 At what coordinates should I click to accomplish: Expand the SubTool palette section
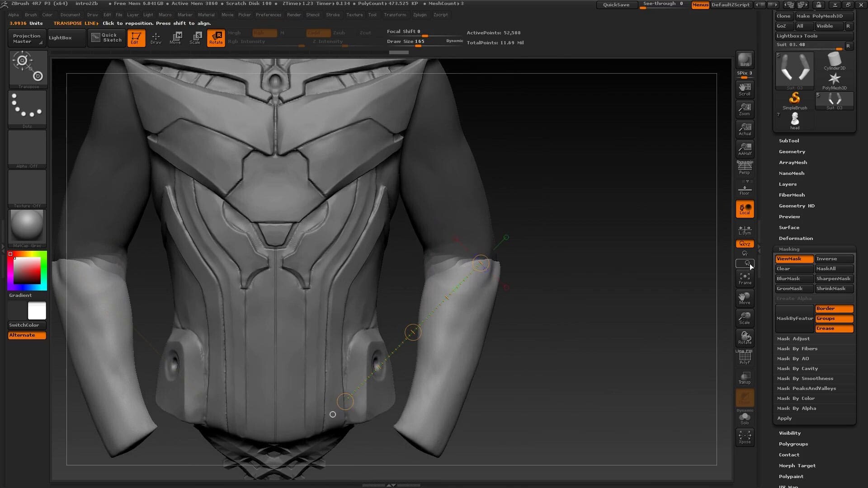click(x=789, y=141)
